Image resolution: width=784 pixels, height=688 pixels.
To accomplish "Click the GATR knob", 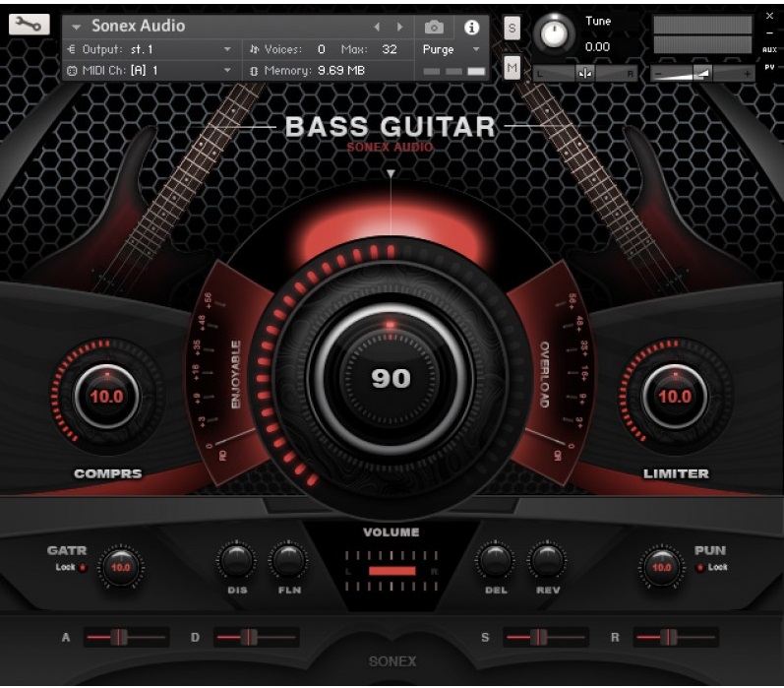I will click(120, 567).
